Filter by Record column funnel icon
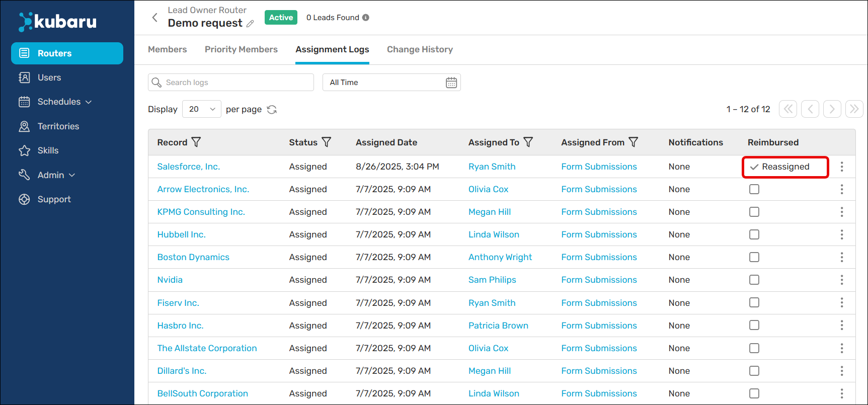The image size is (868, 405). pyautogui.click(x=196, y=142)
